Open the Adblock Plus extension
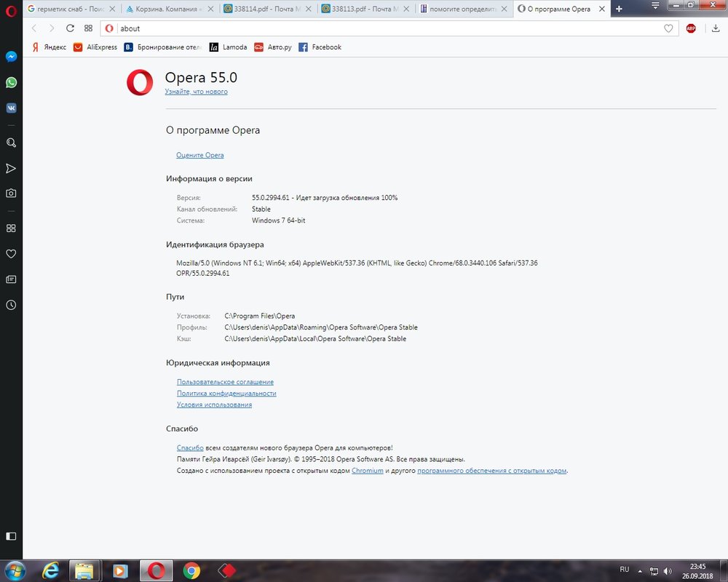This screenshot has height=582, width=728. [x=691, y=28]
